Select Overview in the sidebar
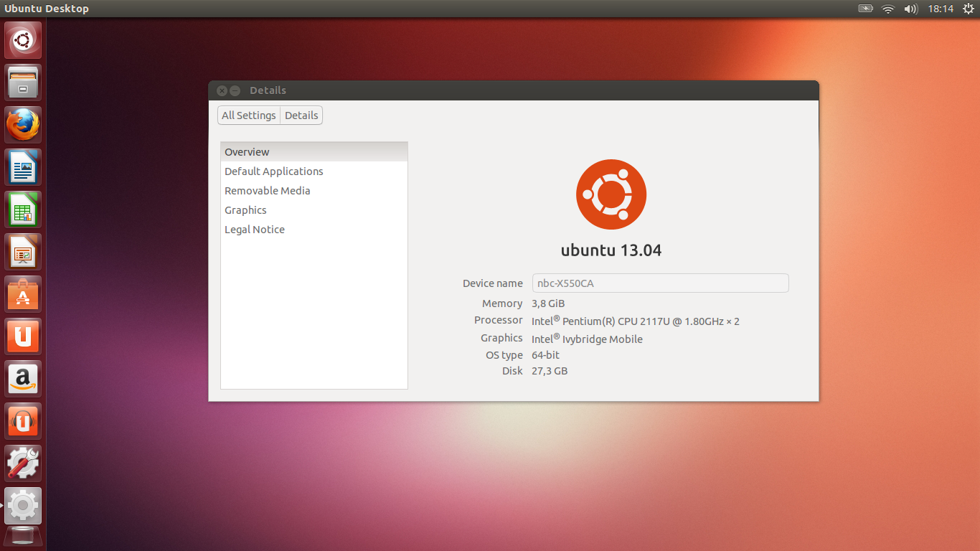 click(x=314, y=152)
